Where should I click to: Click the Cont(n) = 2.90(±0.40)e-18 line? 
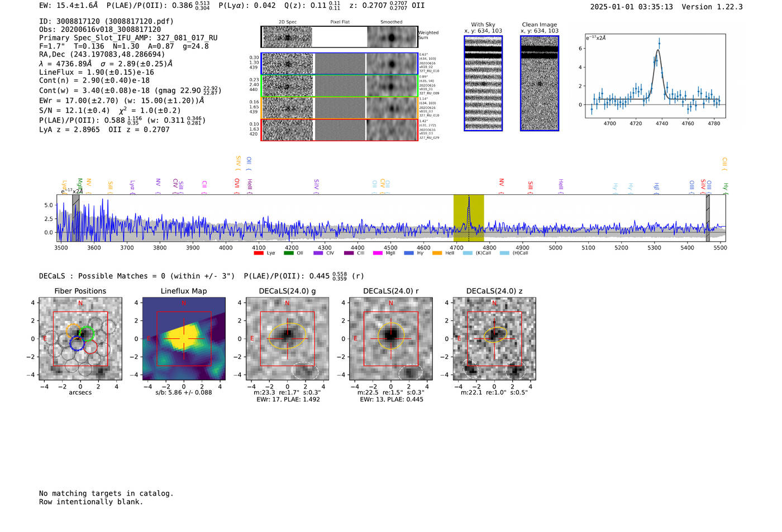coord(94,80)
